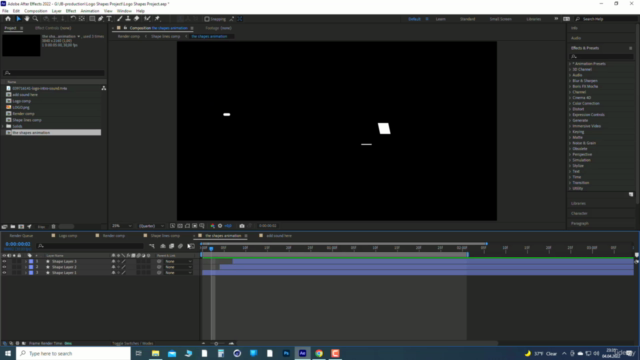The image size is (640, 360).
Task: Toggle mask and shape path visibility
Action: coord(187,226)
